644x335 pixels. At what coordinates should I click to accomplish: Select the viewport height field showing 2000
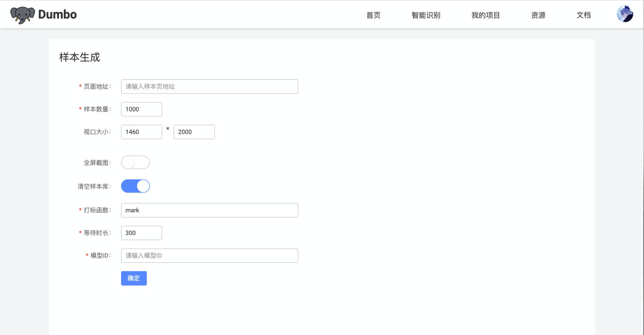tap(194, 132)
